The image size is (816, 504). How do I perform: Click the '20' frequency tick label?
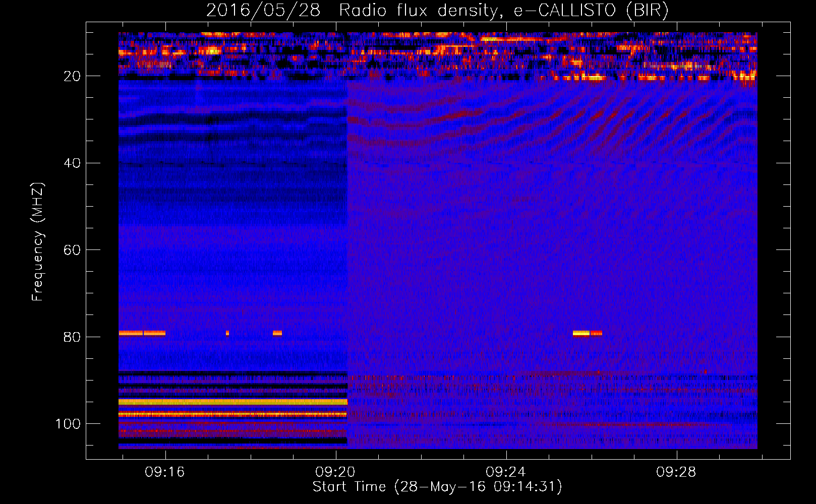click(72, 76)
